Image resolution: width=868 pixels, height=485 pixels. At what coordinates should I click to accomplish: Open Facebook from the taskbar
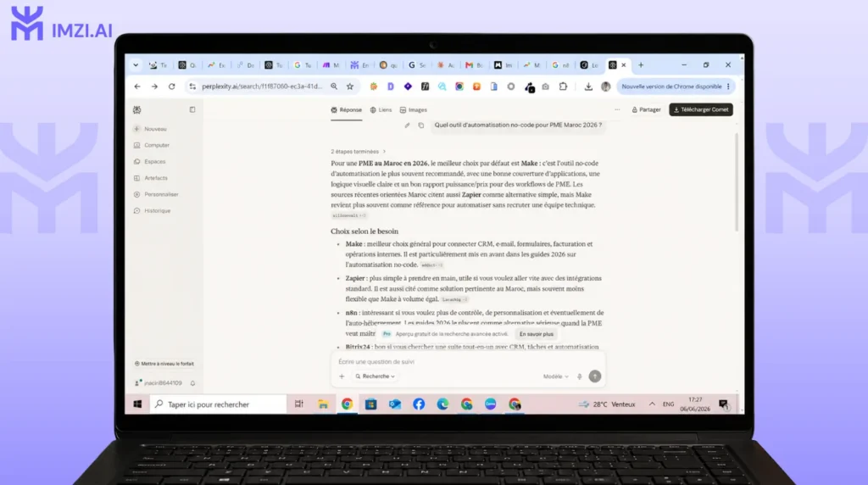coord(419,404)
